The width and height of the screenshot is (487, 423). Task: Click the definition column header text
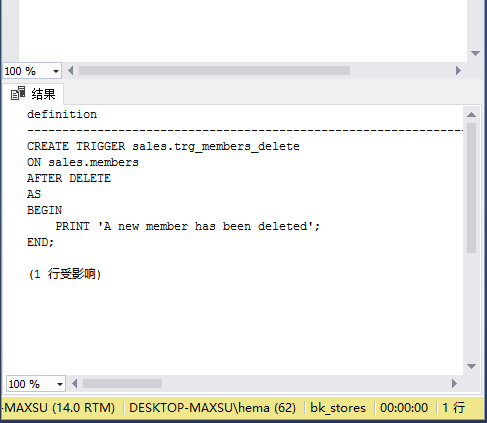click(62, 114)
